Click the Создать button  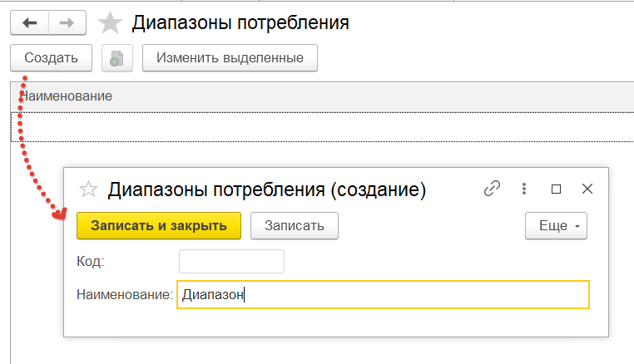pyautogui.click(x=51, y=58)
